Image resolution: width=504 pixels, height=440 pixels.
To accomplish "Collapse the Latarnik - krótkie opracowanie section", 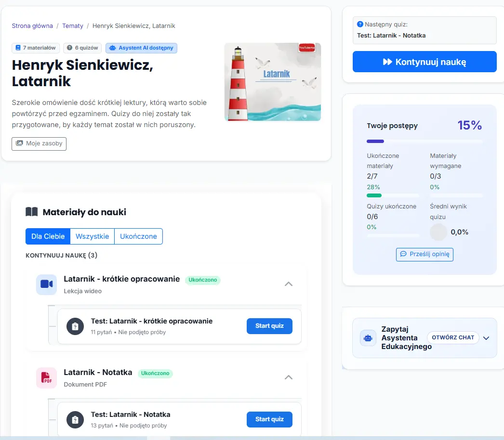I will (289, 284).
